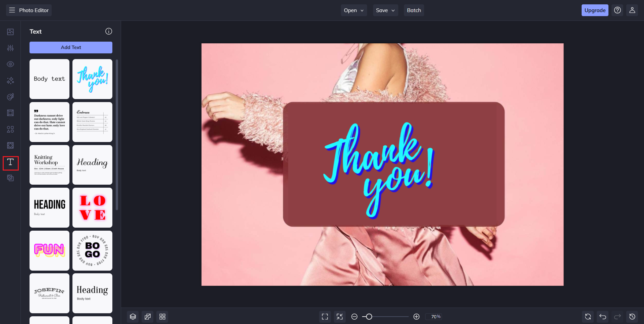
Task: Open the Layers panel below canvas
Action: pyautogui.click(x=132, y=316)
